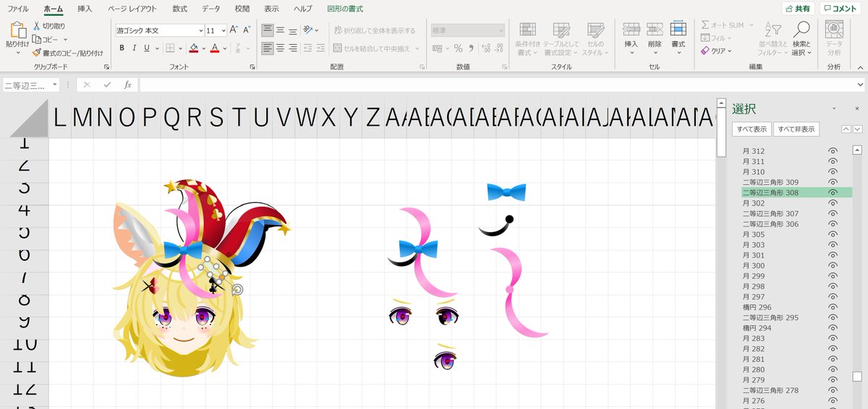Apply bottom vertical alignment
The height and width of the screenshot is (409, 868).
point(292,30)
